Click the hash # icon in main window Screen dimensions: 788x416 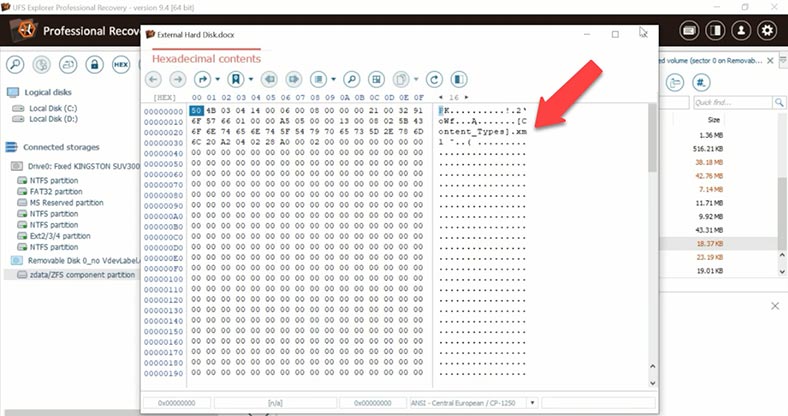(x=701, y=82)
